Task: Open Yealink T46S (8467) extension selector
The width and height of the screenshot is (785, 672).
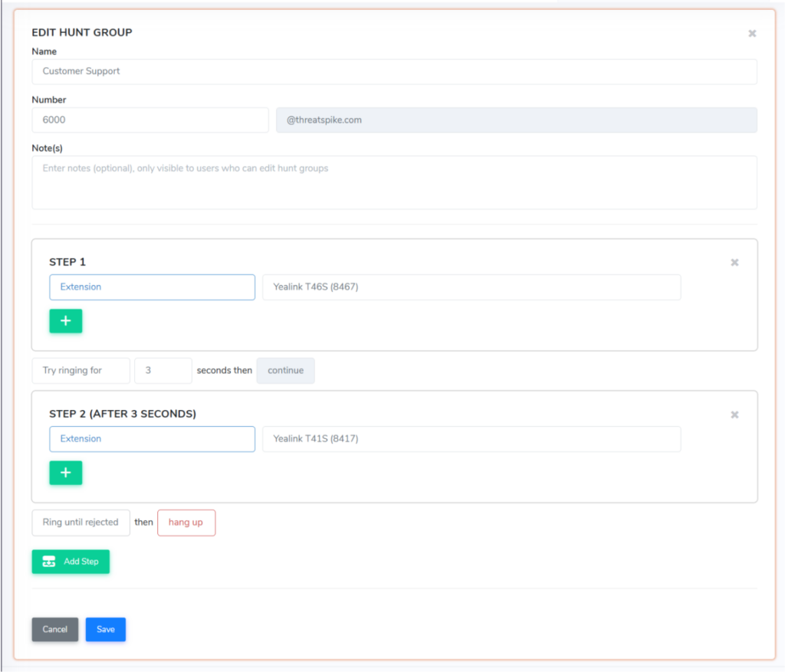Action: (471, 287)
